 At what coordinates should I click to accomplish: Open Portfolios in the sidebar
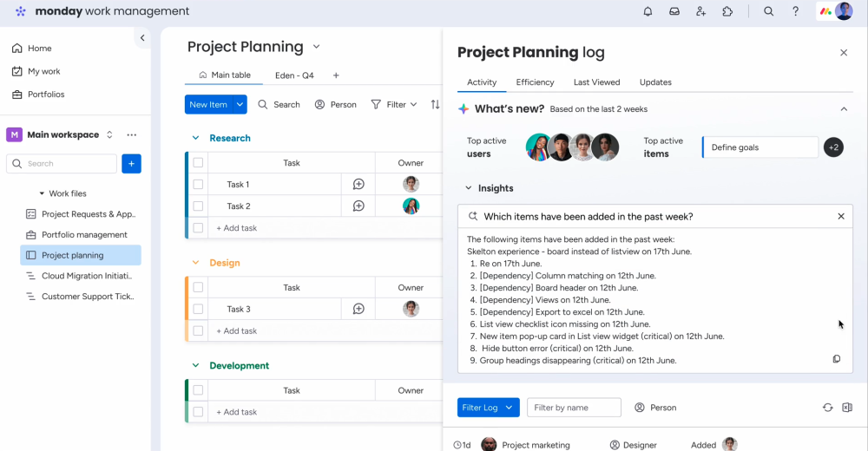pyautogui.click(x=39, y=94)
